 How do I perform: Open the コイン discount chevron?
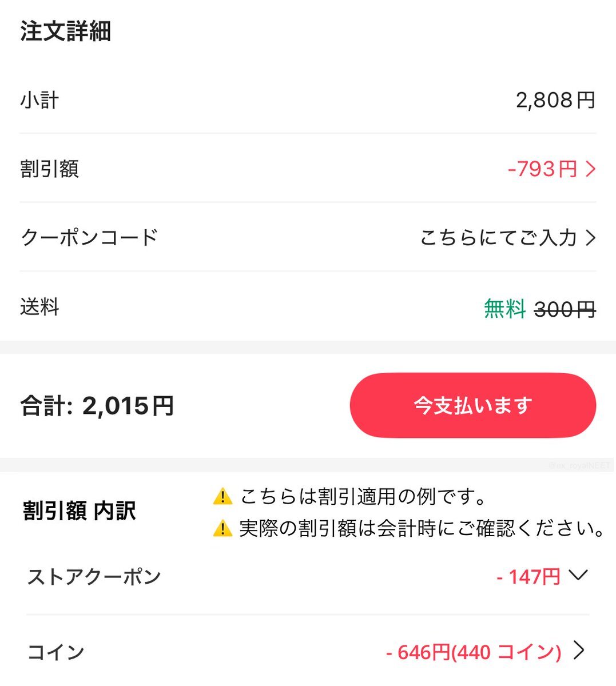point(579,650)
